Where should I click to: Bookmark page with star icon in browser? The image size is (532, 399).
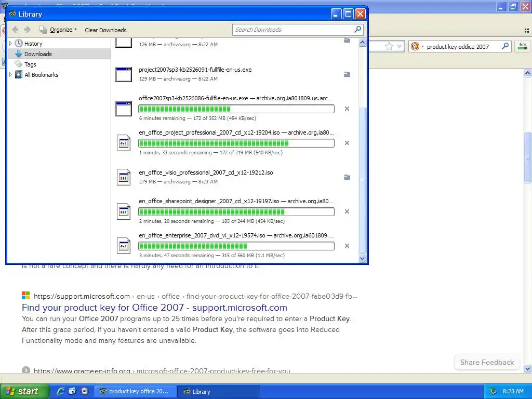pos(389,46)
